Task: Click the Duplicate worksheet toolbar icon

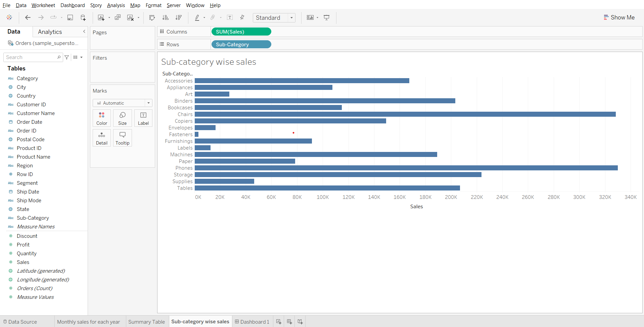Action: (x=118, y=17)
